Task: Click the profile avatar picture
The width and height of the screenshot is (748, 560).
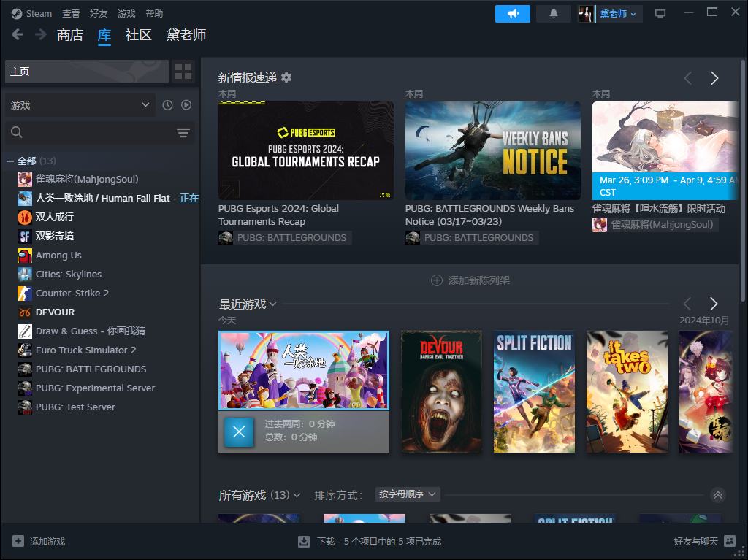Action: coord(586,14)
